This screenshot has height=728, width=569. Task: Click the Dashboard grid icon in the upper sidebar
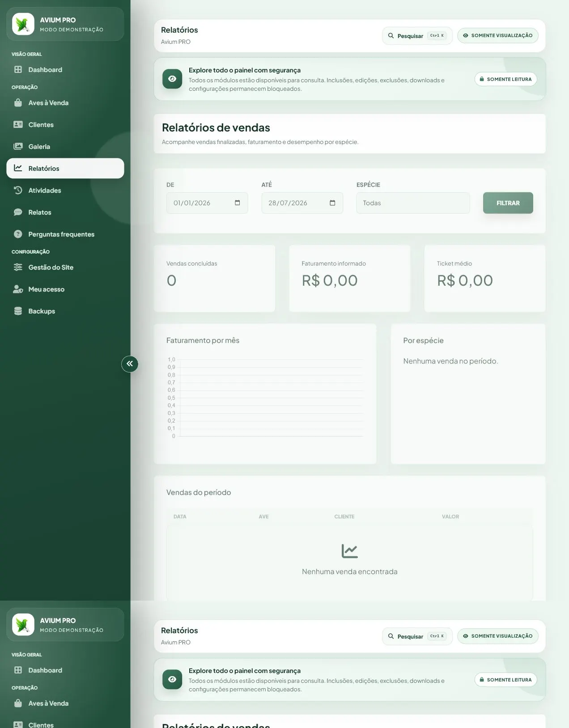[x=18, y=69]
